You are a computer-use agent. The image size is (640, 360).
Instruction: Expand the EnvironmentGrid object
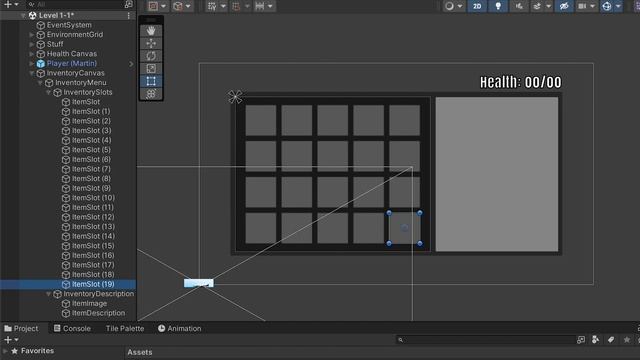coord(31,35)
